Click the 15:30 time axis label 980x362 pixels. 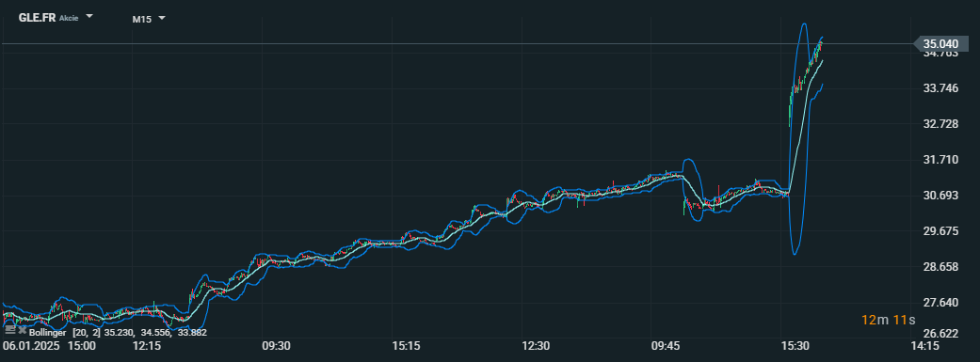[x=795, y=346]
